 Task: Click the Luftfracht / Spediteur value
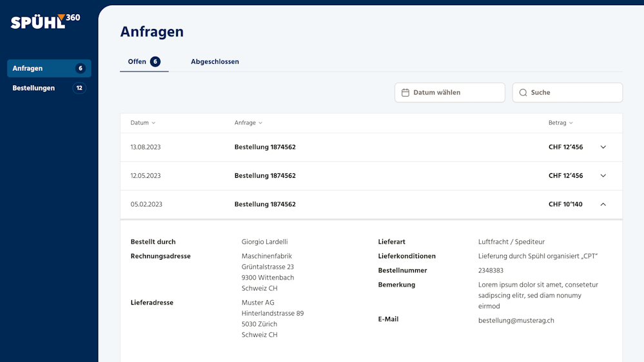point(511,242)
